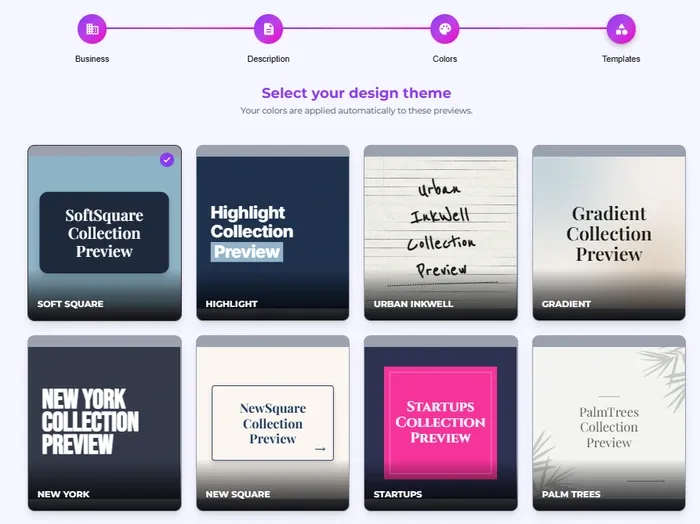Select the New York theme card
700x524 pixels.
pos(104,423)
